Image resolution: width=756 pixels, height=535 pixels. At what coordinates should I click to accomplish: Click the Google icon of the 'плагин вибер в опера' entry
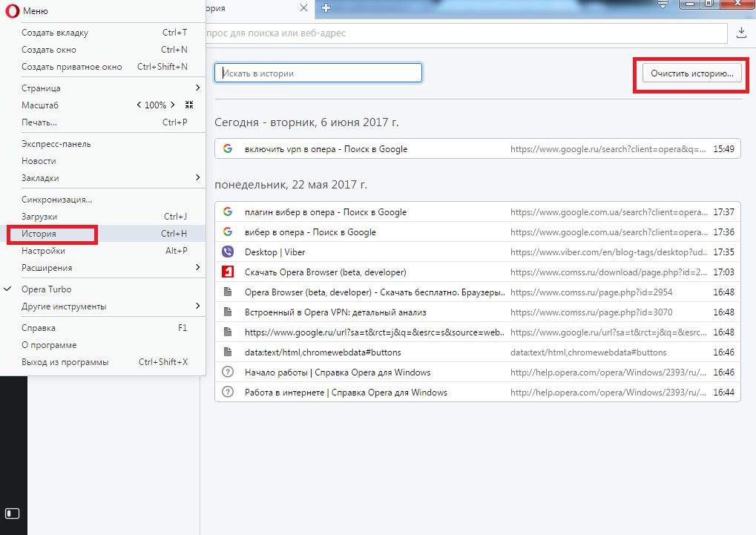[x=228, y=211]
